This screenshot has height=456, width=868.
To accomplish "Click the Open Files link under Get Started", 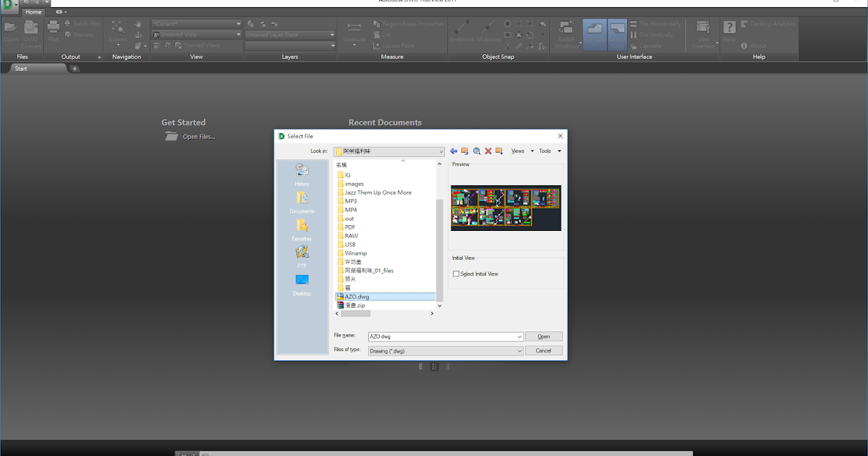I will (x=190, y=136).
